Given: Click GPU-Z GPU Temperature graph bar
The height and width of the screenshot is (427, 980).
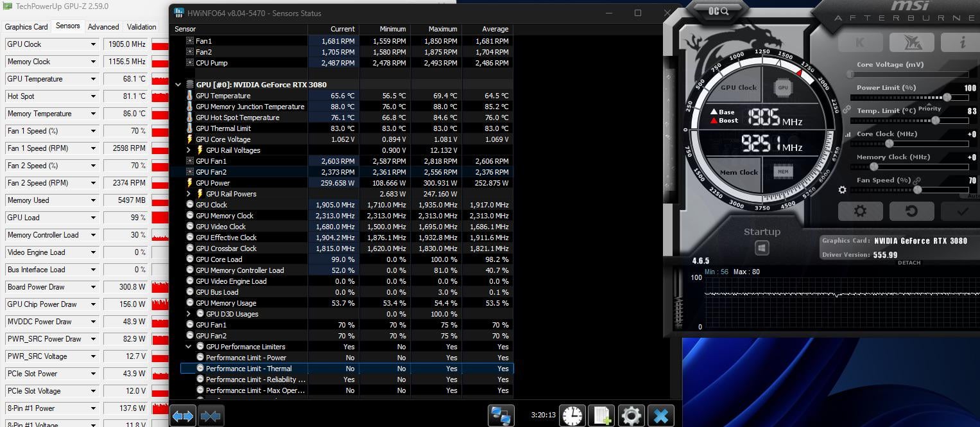Looking at the screenshot, I should (160, 79).
